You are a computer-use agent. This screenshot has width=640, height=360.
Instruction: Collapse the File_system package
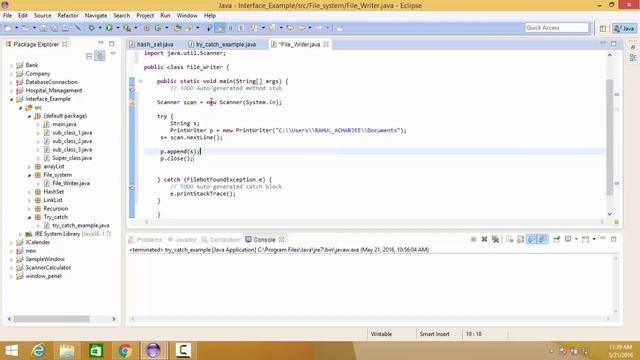point(29,175)
